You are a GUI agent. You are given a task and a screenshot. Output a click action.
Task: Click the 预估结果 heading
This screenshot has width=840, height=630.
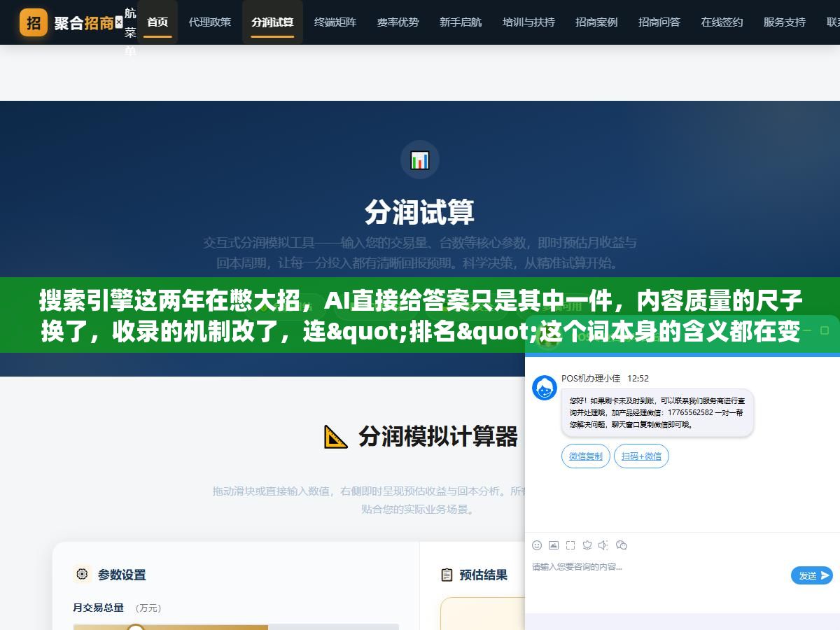[484, 575]
